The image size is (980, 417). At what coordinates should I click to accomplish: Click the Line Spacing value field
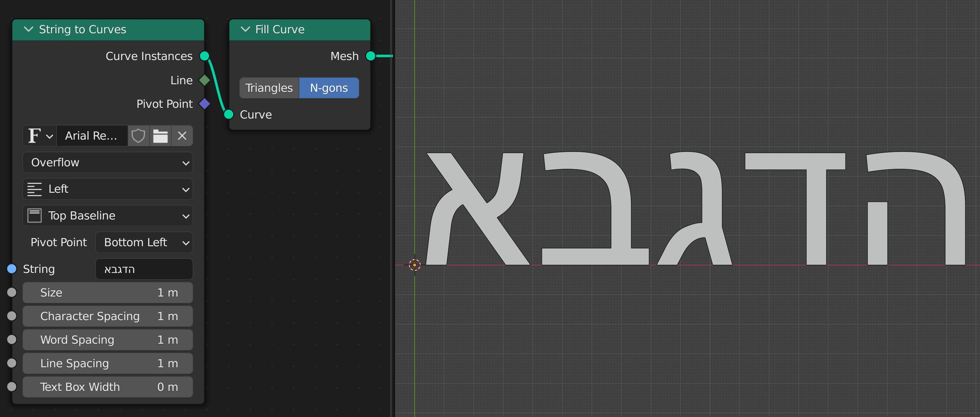[108, 363]
